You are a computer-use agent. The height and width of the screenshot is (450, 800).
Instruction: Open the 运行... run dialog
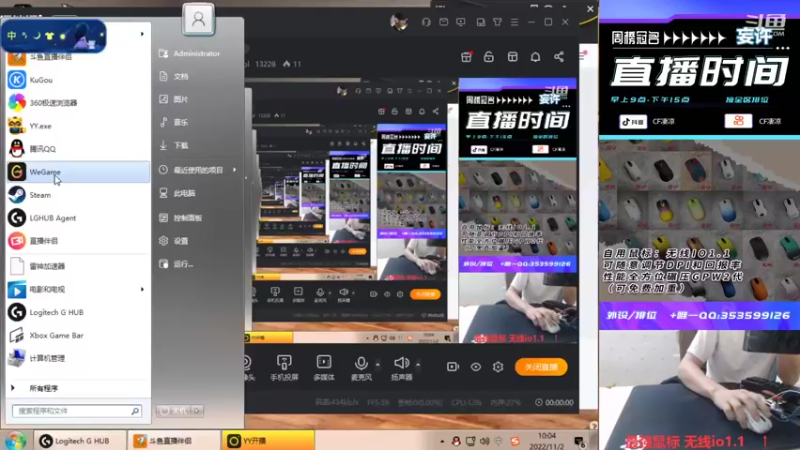pyautogui.click(x=177, y=264)
